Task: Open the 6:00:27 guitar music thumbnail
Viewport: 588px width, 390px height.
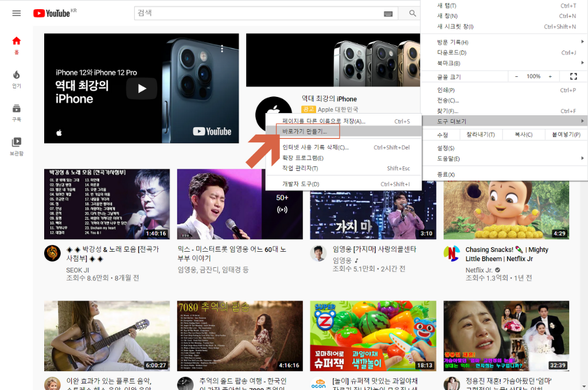Action: pos(107,336)
